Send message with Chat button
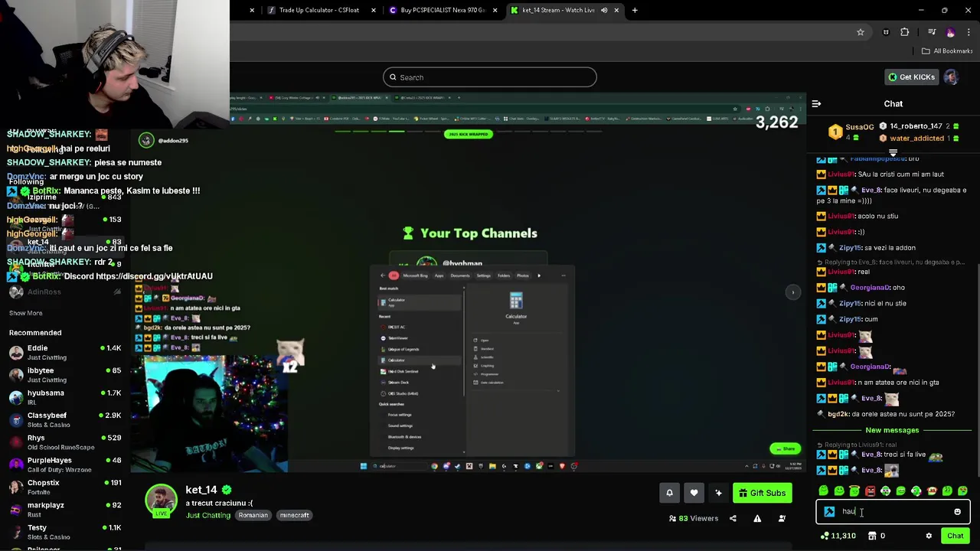The width and height of the screenshot is (980, 551). tap(955, 536)
